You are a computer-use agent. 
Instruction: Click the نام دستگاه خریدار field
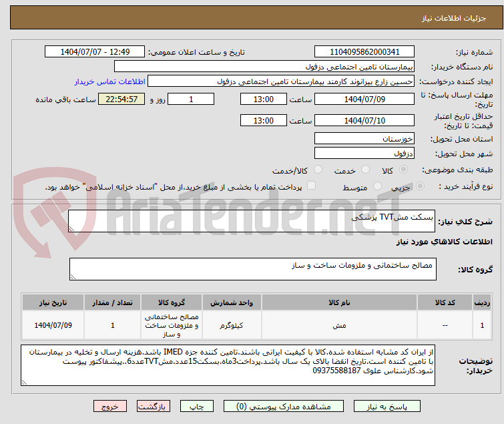point(264,67)
